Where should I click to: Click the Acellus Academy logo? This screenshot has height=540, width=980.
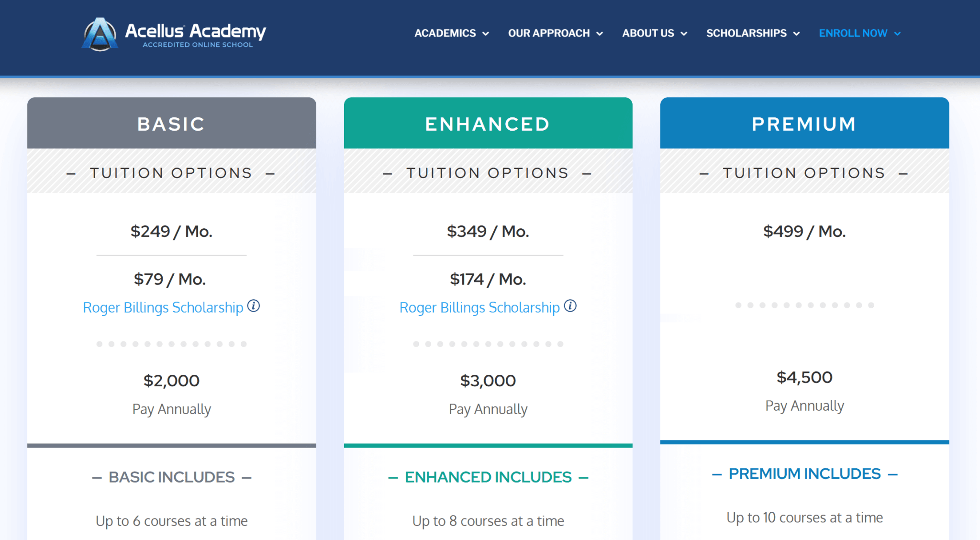coord(174,33)
